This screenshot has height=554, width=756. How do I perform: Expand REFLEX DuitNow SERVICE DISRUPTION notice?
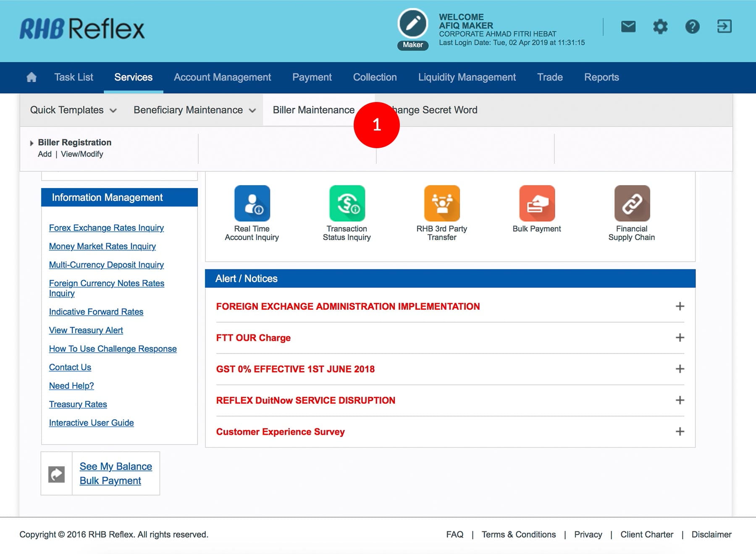(x=680, y=400)
